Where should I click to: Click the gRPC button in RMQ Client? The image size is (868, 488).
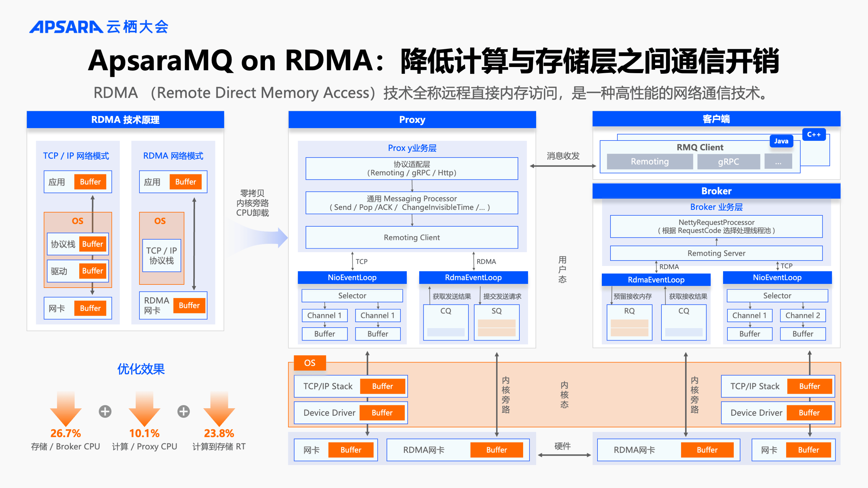pyautogui.click(x=728, y=162)
